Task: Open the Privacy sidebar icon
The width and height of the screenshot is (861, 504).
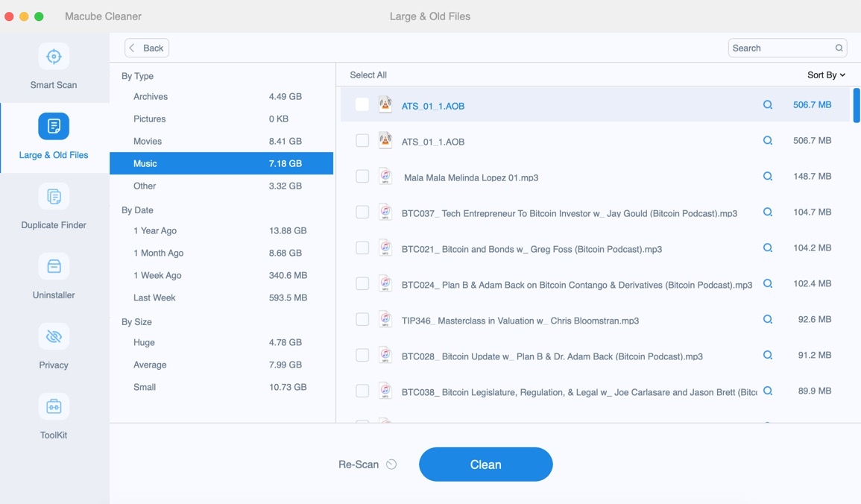Action: click(x=54, y=336)
